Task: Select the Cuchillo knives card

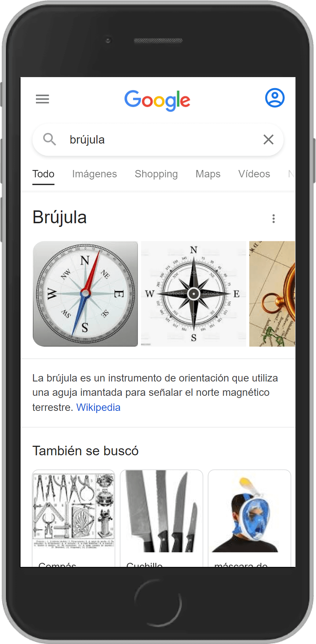Action: 161,518
